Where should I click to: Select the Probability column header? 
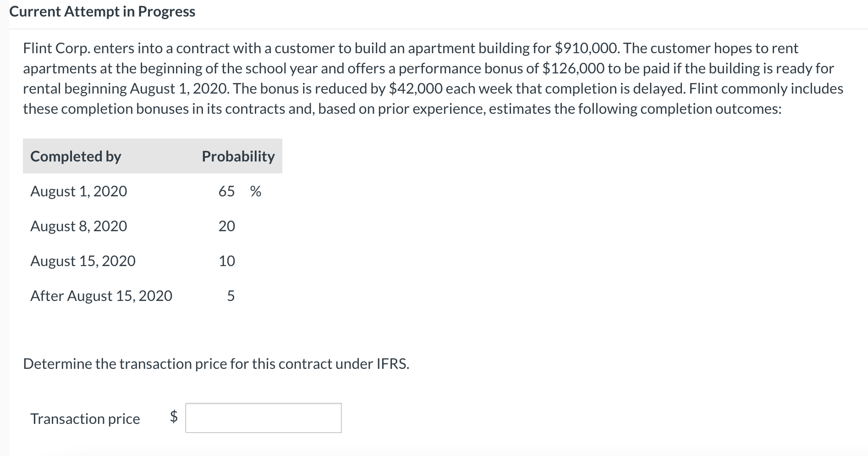pos(238,156)
